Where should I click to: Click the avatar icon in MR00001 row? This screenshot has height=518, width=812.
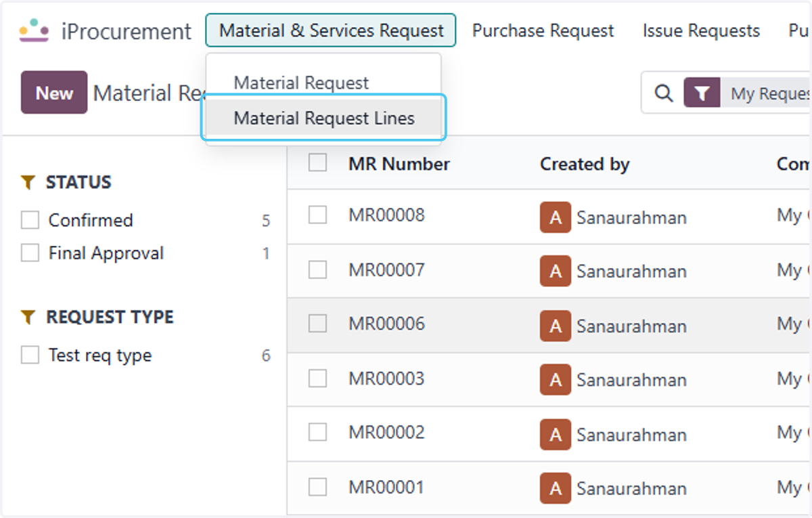point(556,488)
